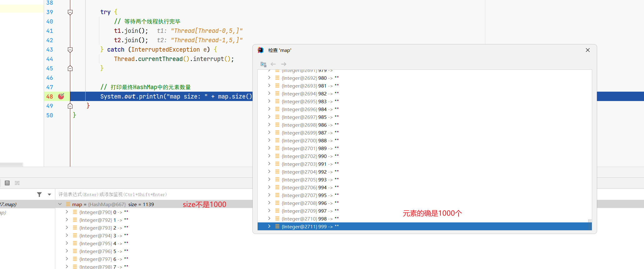Screen dimensions: 644x269
Task: Select row Integer@2707 995 in dialog
Action: coord(423,195)
